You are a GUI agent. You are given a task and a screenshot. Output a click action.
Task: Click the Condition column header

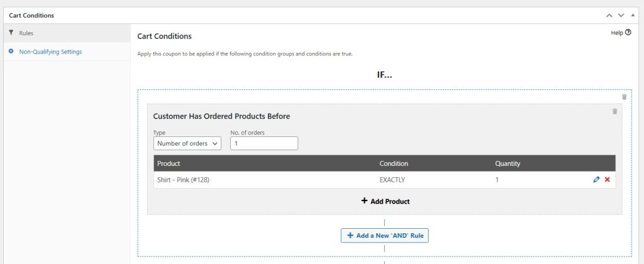coord(394,163)
